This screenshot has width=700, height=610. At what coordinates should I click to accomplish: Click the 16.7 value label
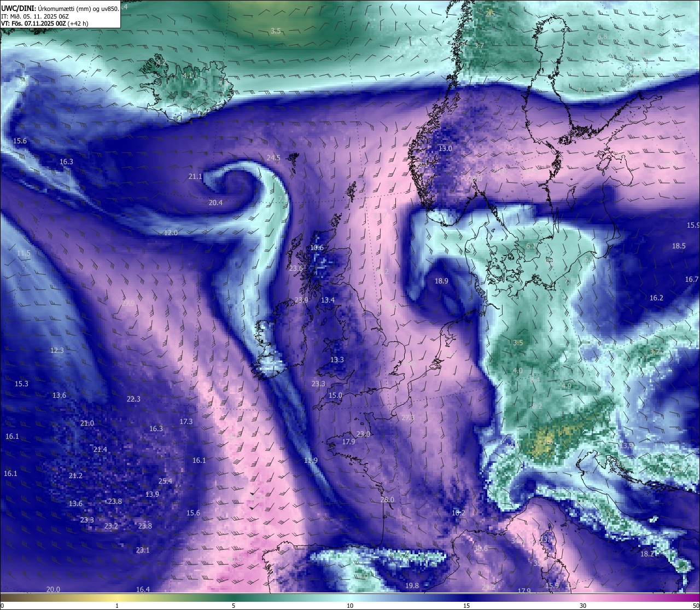coord(692,279)
